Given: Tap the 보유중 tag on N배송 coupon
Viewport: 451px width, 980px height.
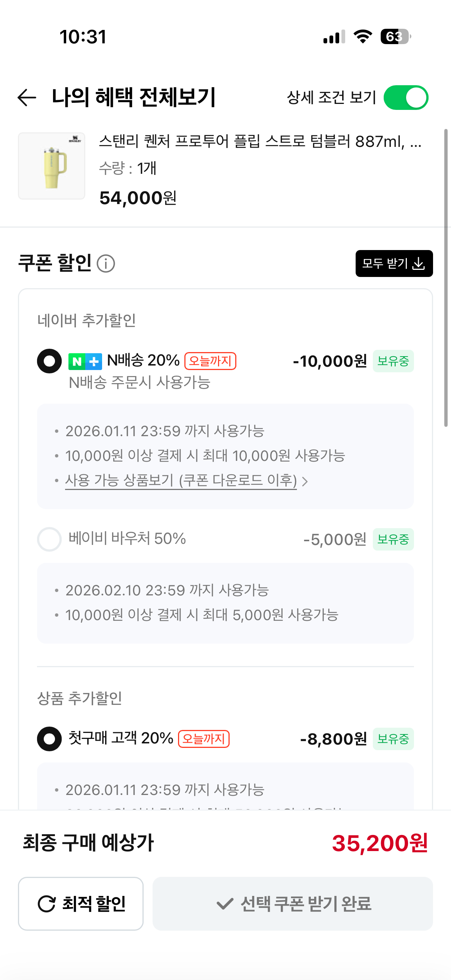Looking at the screenshot, I should pos(393,361).
